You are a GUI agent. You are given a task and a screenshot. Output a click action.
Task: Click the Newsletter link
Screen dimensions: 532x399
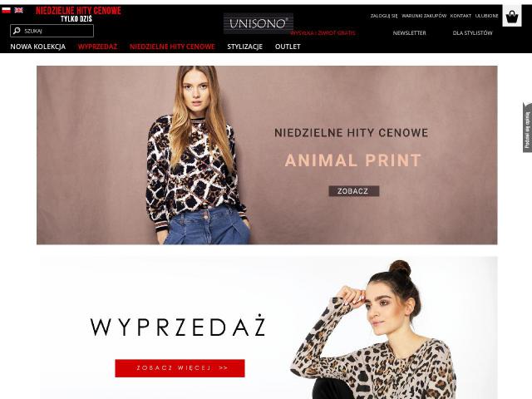tap(409, 33)
